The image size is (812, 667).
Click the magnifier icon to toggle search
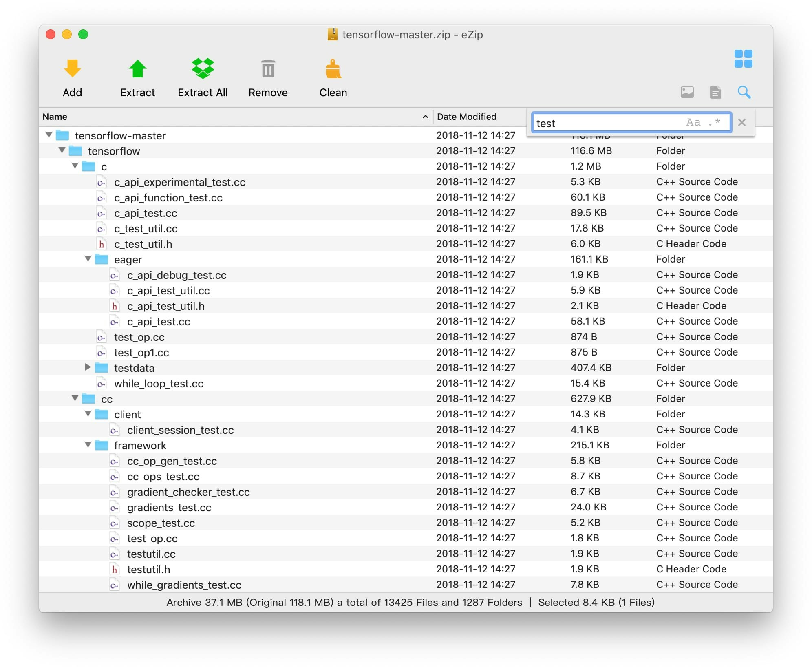click(x=744, y=92)
